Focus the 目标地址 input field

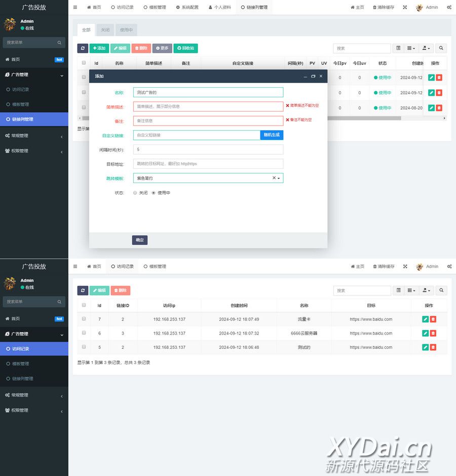[x=208, y=164]
